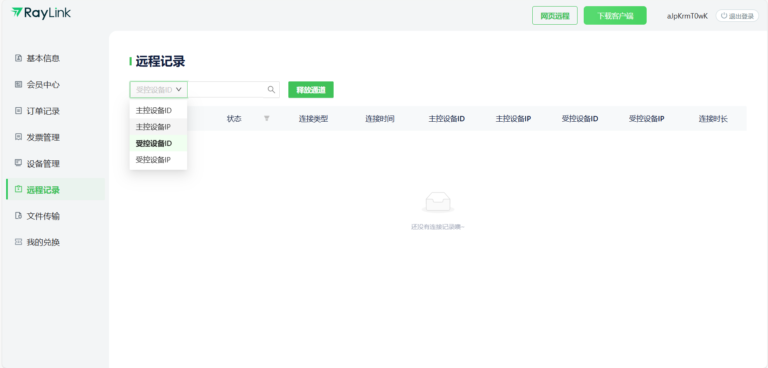Open 会员中心 in the sidebar
Viewport: 768px width, 368px height.
tap(55, 84)
